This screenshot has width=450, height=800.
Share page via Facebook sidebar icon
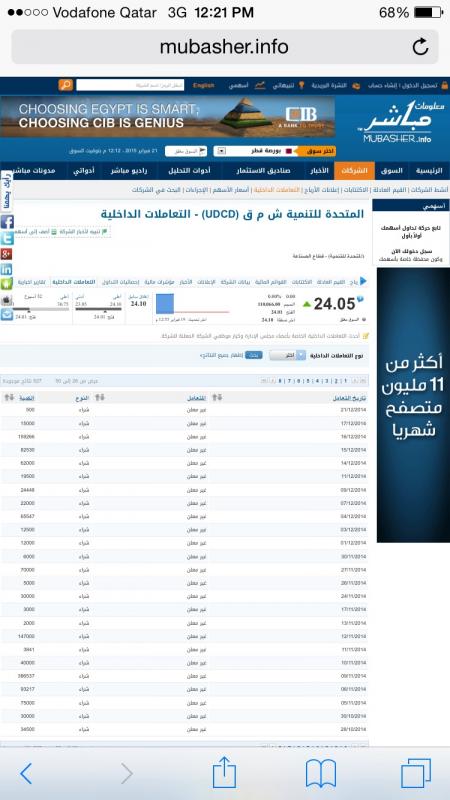(7, 222)
